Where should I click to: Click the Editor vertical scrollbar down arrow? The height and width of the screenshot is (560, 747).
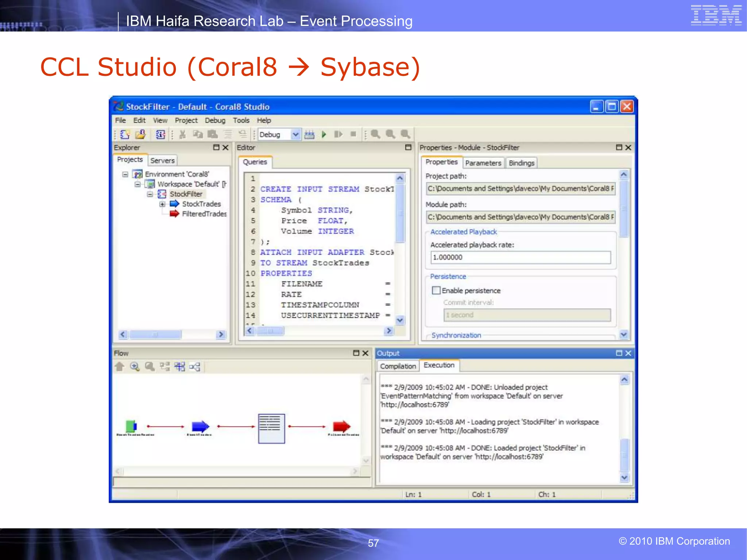[400, 320]
